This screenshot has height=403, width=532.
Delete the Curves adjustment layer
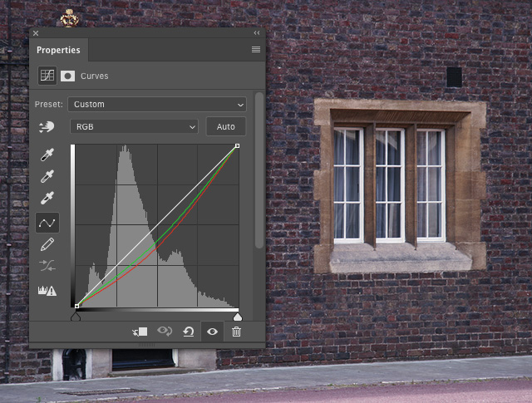236,332
